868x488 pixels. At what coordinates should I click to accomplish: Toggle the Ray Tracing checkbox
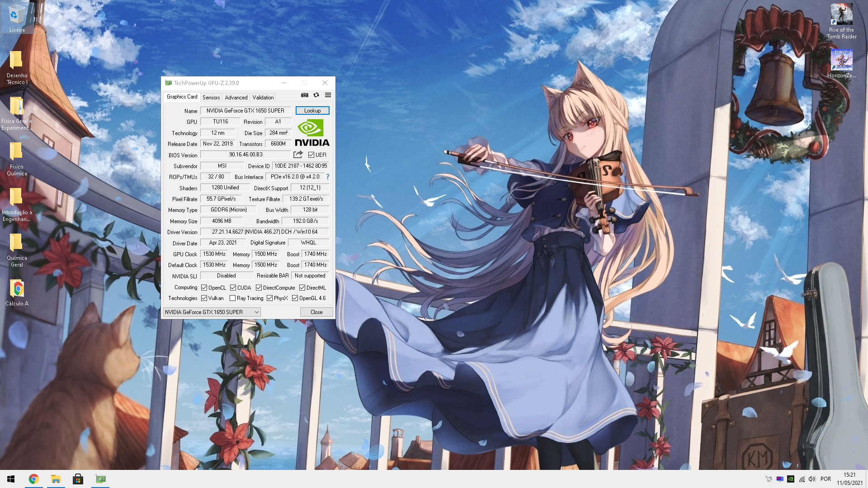[232, 298]
